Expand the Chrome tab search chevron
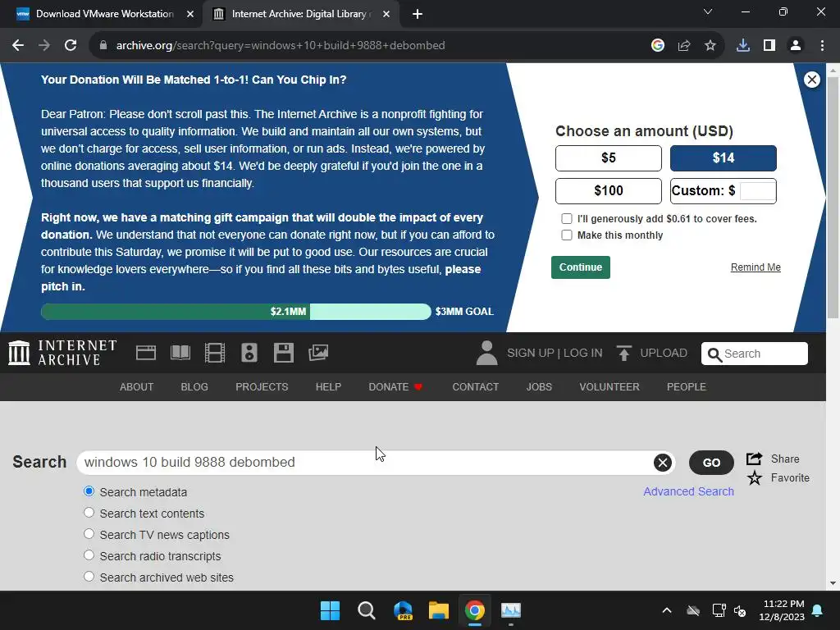 click(x=708, y=11)
